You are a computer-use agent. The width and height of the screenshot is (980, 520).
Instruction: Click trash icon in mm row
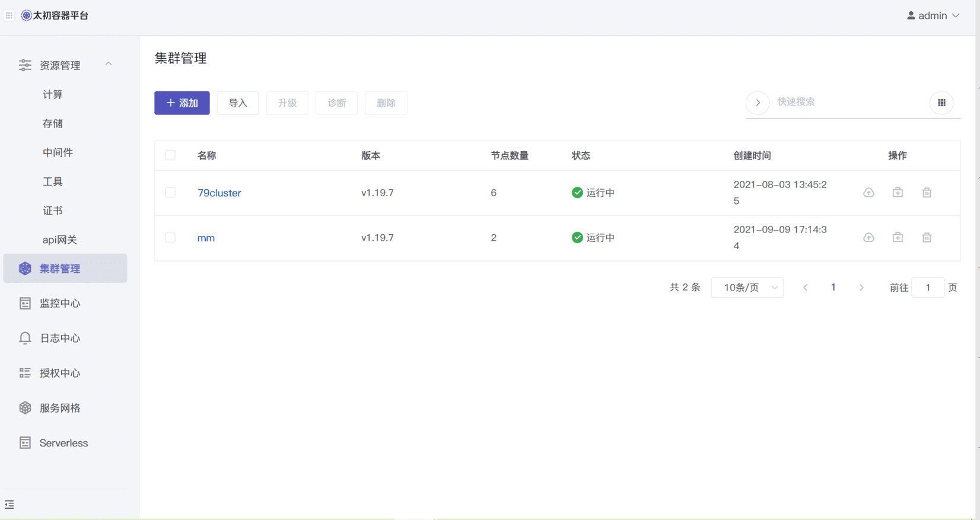[927, 238]
